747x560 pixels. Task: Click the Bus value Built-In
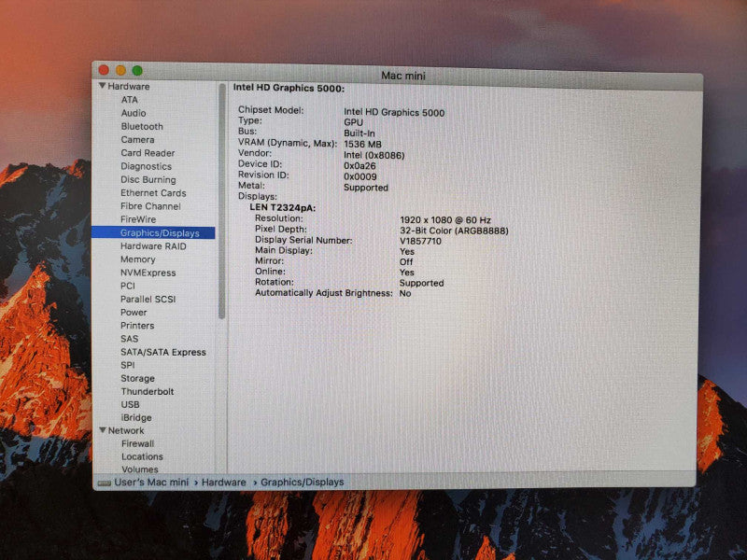click(x=359, y=133)
